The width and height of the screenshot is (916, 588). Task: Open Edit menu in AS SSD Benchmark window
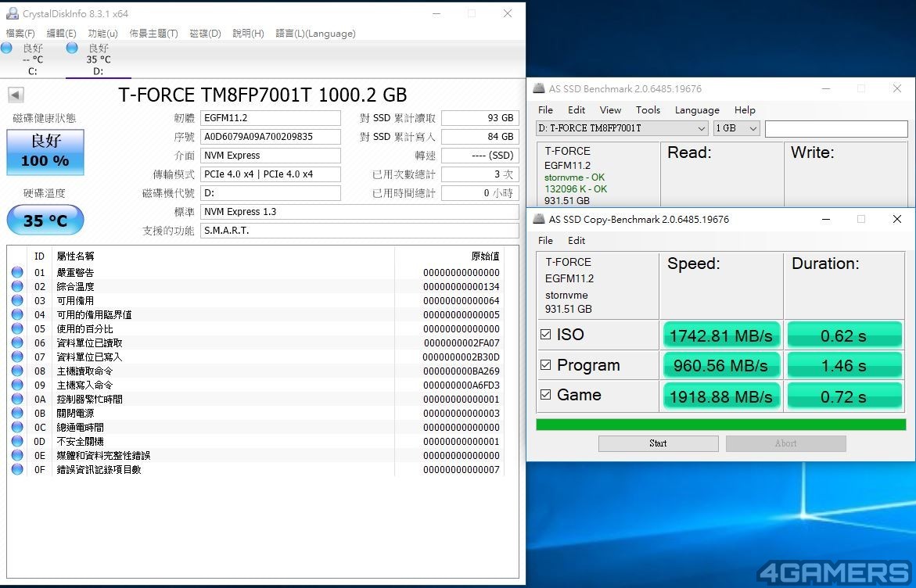(577, 109)
